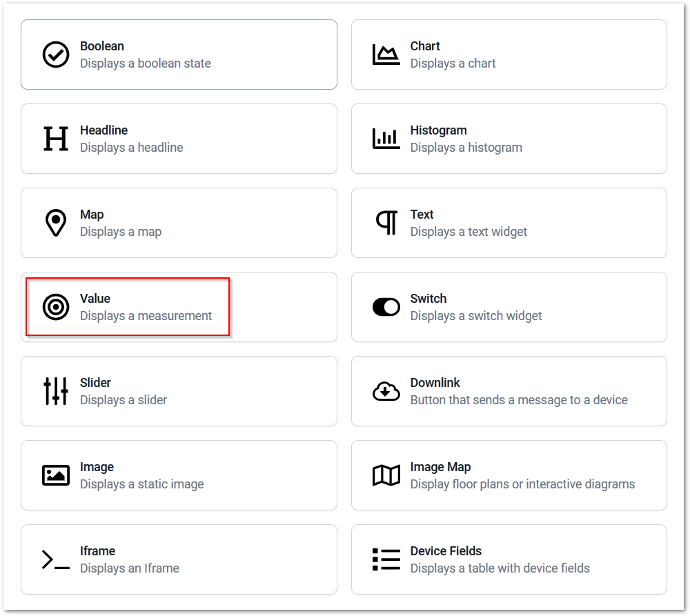Click the Value target icon
Image resolution: width=690 pixels, height=616 pixels.
(56, 307)
